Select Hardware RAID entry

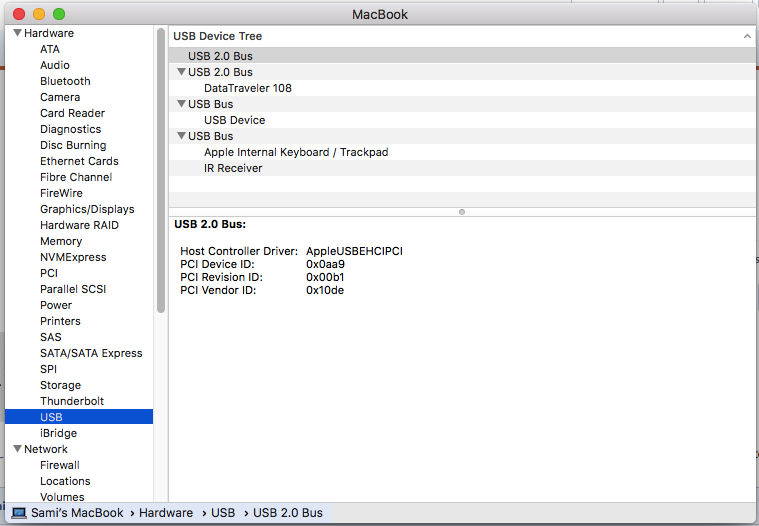click(x=79, y=225)
